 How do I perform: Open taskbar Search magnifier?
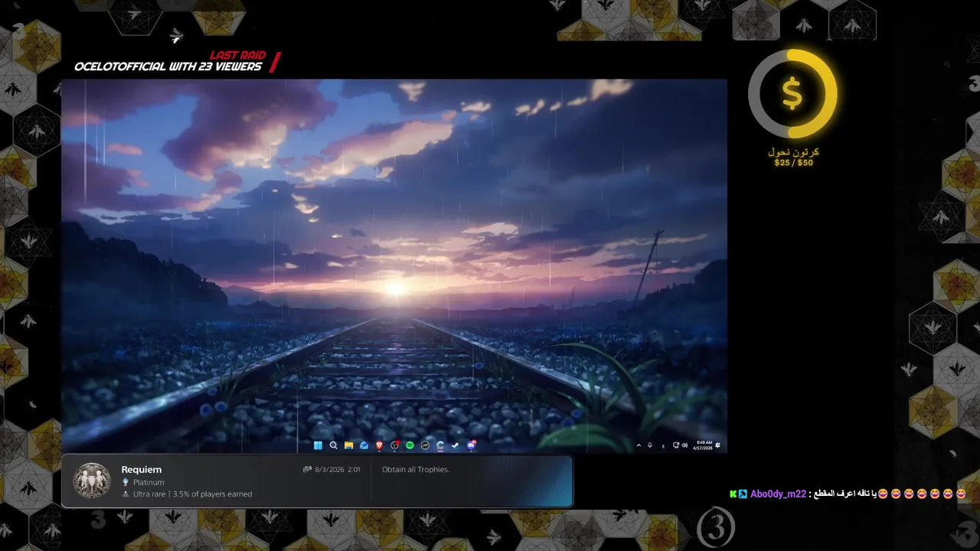point(334,445)
